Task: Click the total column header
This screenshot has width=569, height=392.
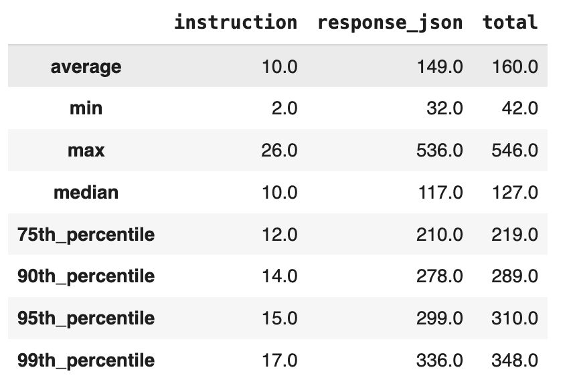Action: click(510, 22)
